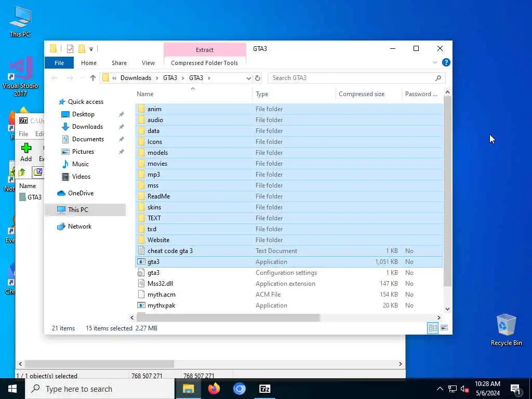Open the anim folder icon
This screenshot has height=399, width=532.
pos(141,109)
